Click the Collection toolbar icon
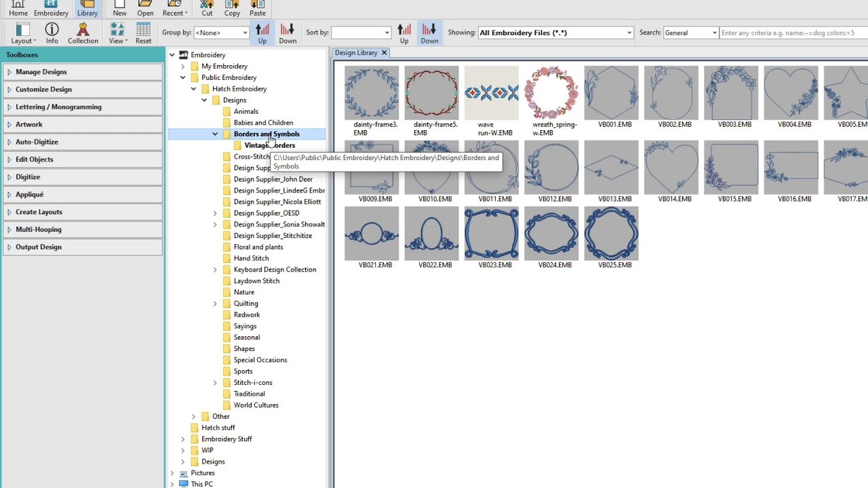 [83, 33]
